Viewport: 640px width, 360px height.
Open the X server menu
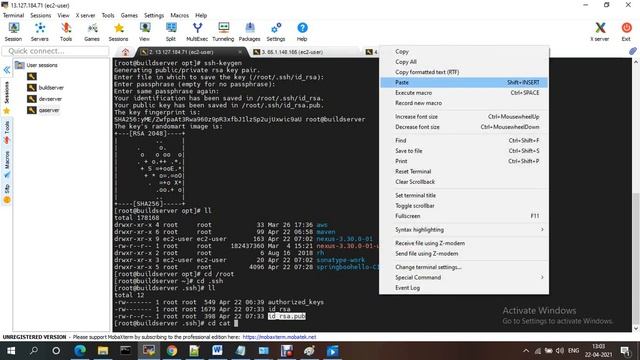coord(85,15)
